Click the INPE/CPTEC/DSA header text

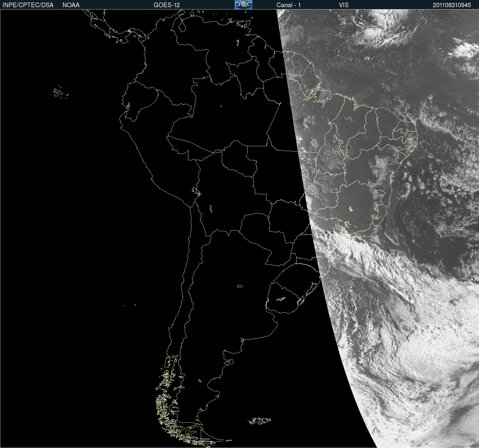click(28, 5)
